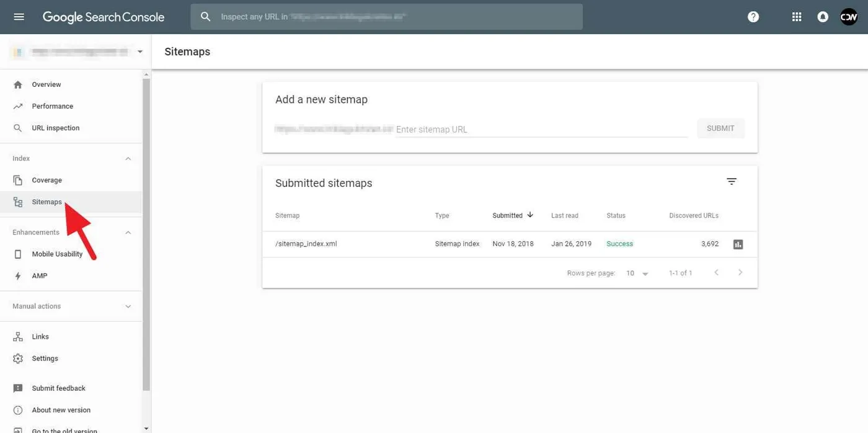Click the Overview home icon
Image resolution: width=868 pixels, height=433 pixels.
point(18,84)
